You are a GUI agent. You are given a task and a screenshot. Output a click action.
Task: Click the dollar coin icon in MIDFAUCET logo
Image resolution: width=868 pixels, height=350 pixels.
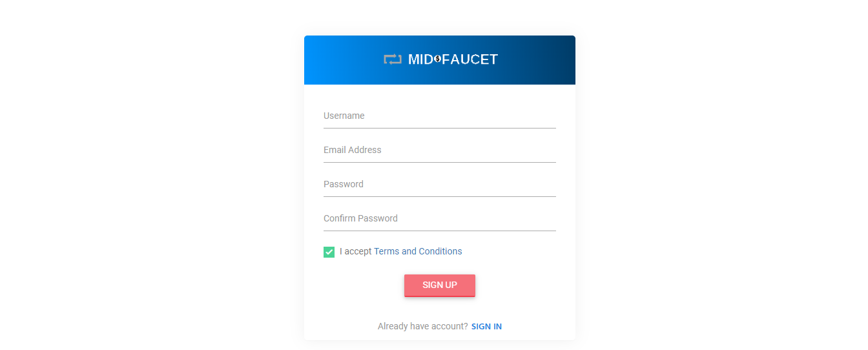[x=438, y=59]
